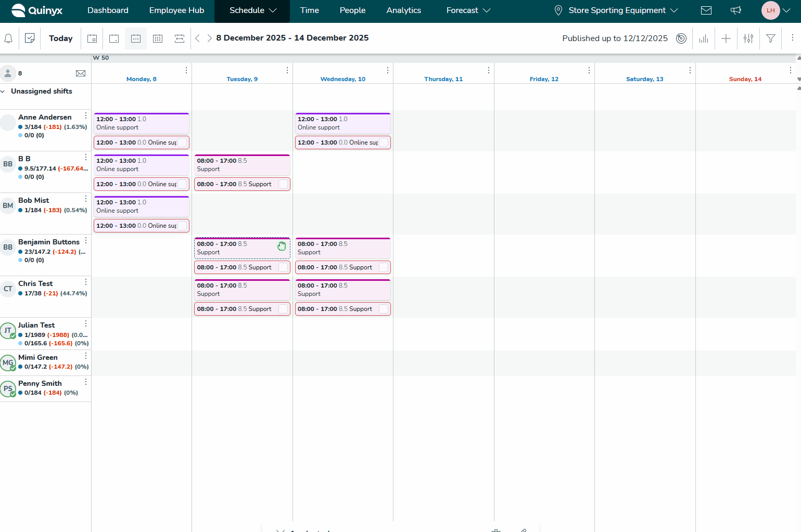Viewport: 801px width, 532px height.
Task: Open the checked sticky-note tasks icon
Action: pos(30,38)
